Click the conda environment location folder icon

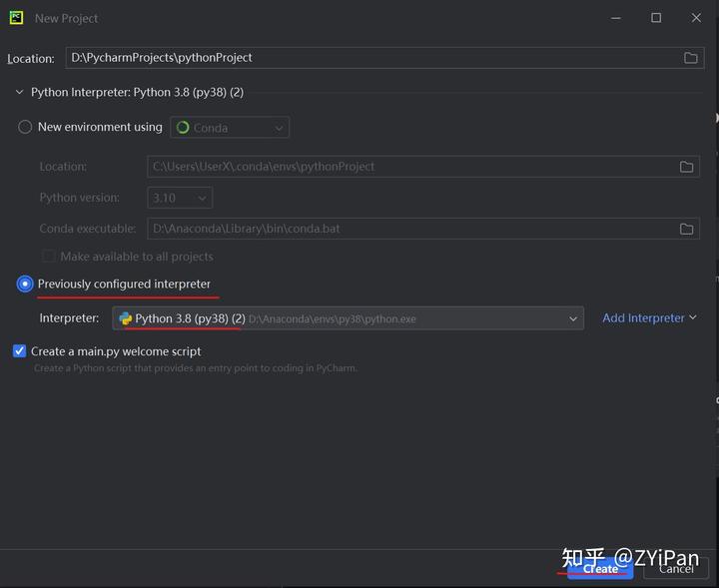[686, 167]
